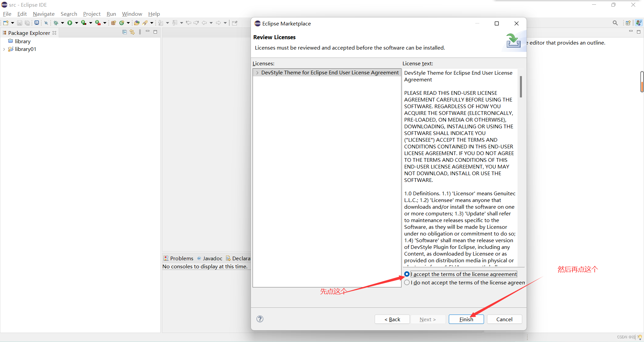644x342 pixels.
Task: Switch to the Problems tab
Action: click(178, 258)
